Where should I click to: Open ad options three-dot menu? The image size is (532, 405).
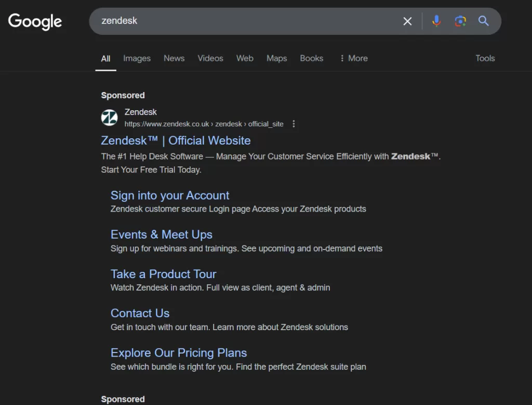pos(294,124)
